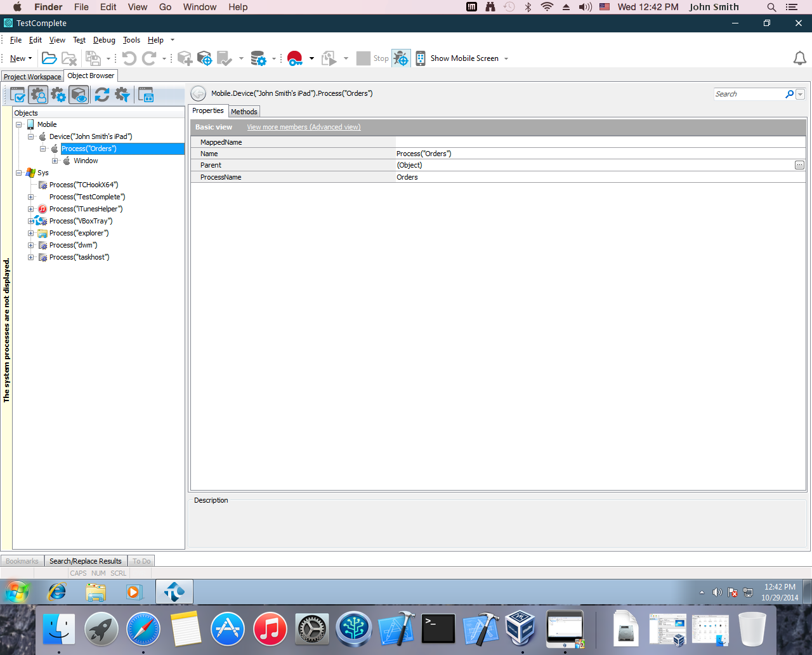Open the Show Mobile Screen dropdown
This screenshot has width=812, height=655.
click(506, 58)
